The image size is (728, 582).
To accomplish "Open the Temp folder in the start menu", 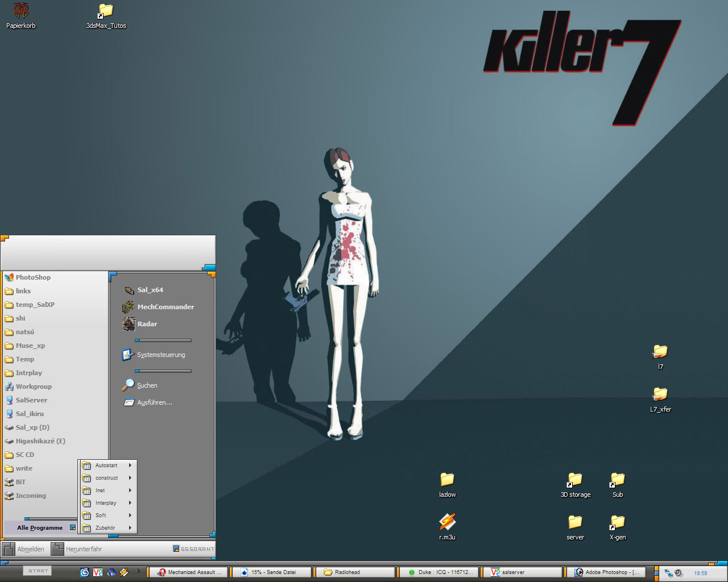I will (20, 359).
